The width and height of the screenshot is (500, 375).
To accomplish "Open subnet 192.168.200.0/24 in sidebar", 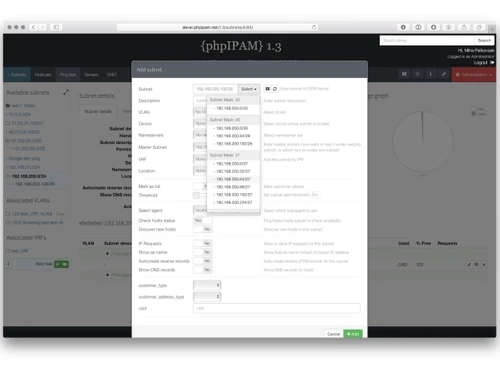I will tap(29, 176).
